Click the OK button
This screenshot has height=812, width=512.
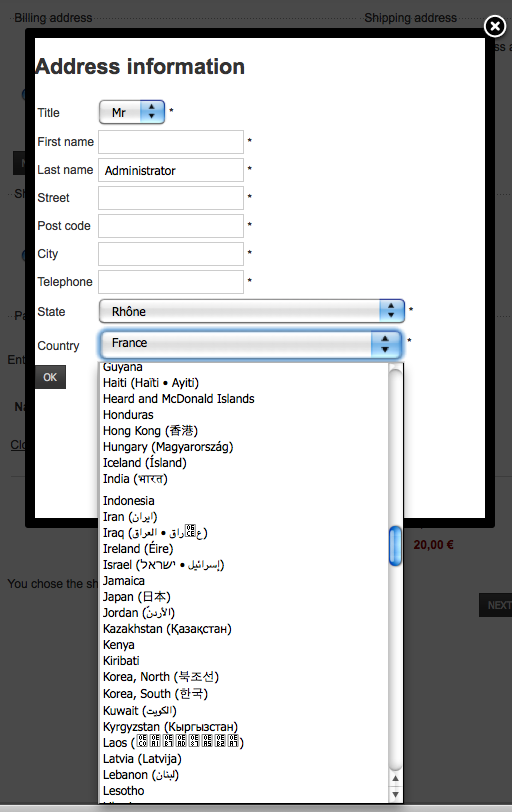click(x=50, y=377)
